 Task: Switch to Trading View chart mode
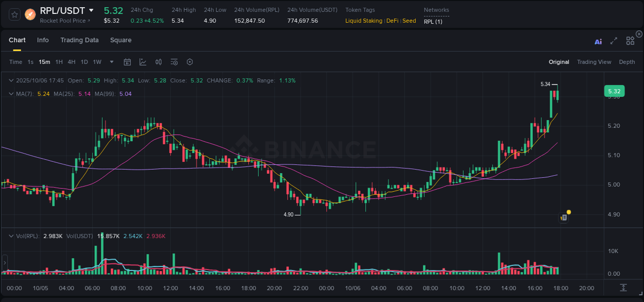(594, 62)
